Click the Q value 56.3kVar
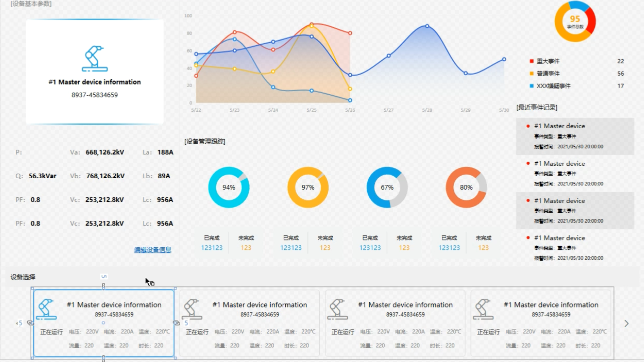644x362 pixels. (x=43, y=176)
